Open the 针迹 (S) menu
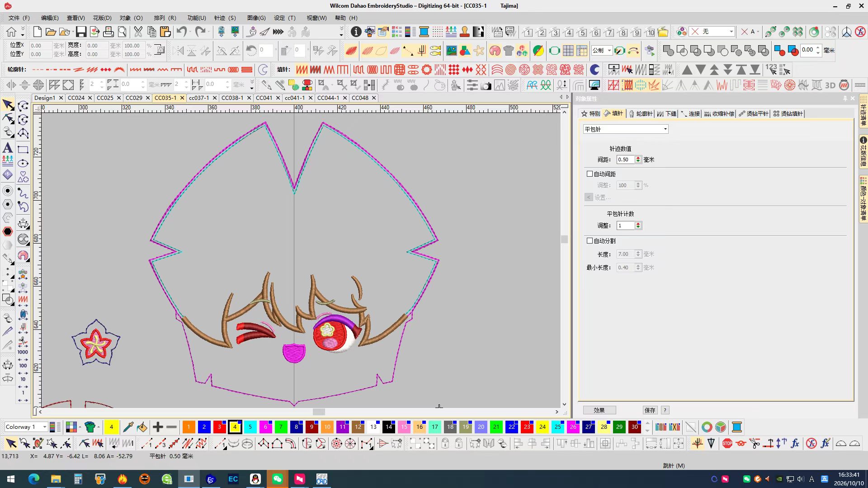Viewport: 868px width, 488px height. (x=225, y=18)
